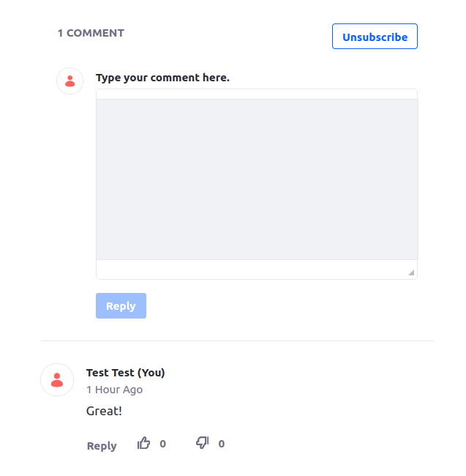
Task: Click the "1 COMMENT" heading
Action: click(91, 33)
